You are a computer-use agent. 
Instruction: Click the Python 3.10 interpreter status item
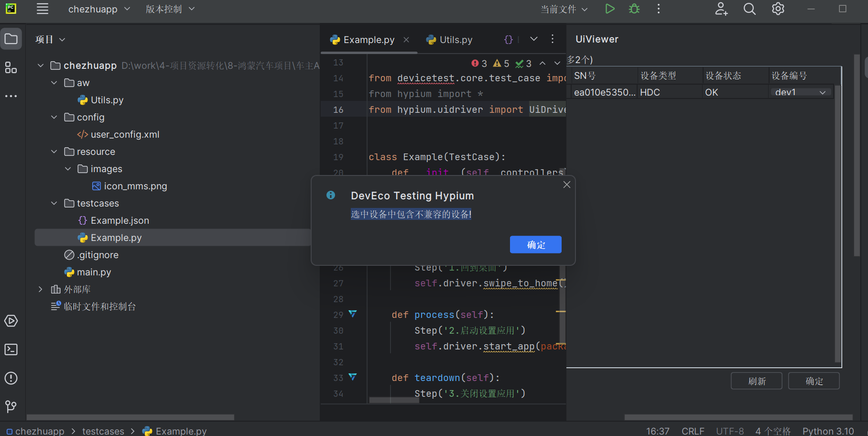pyautogui.click(x=828, y=431)
